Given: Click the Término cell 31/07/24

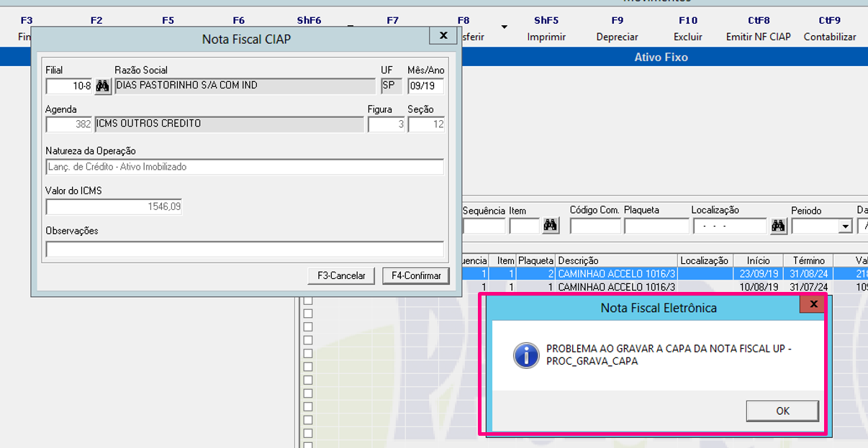Looking at the screenshot, I should coord(808,287).
